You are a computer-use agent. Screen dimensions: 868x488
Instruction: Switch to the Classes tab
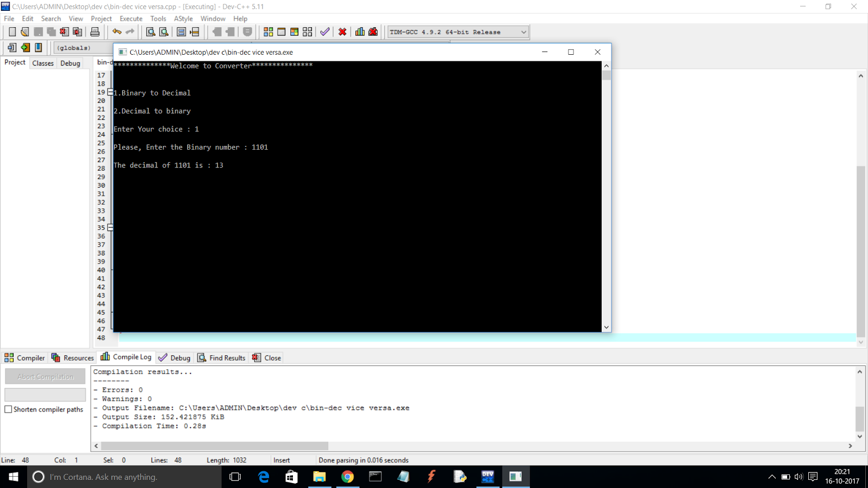[x=43, y=63]
